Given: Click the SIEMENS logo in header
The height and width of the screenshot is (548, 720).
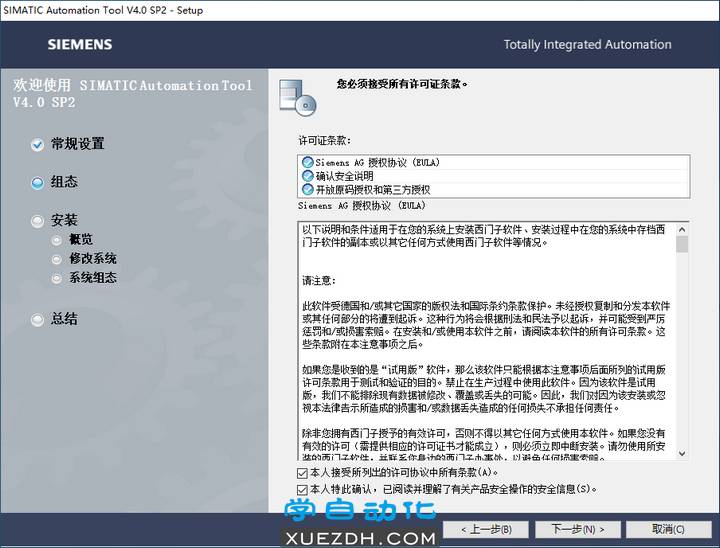Looking at the screenshot, I should point(80,45).
